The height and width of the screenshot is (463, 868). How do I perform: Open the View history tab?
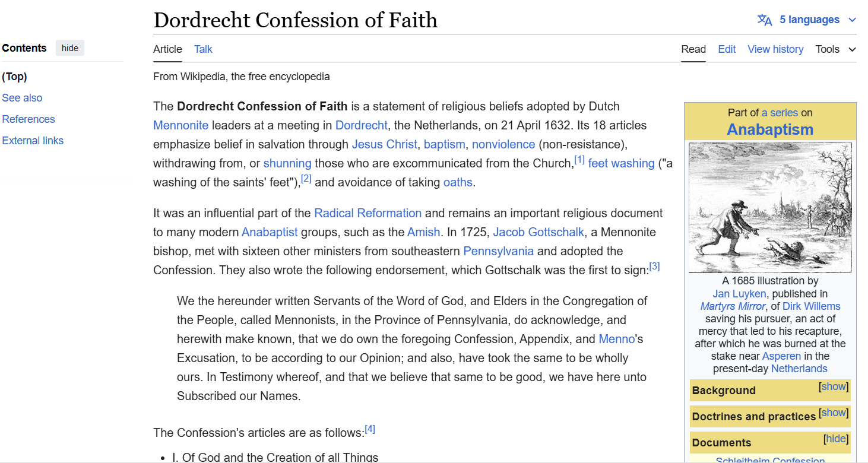pos(775,49)
